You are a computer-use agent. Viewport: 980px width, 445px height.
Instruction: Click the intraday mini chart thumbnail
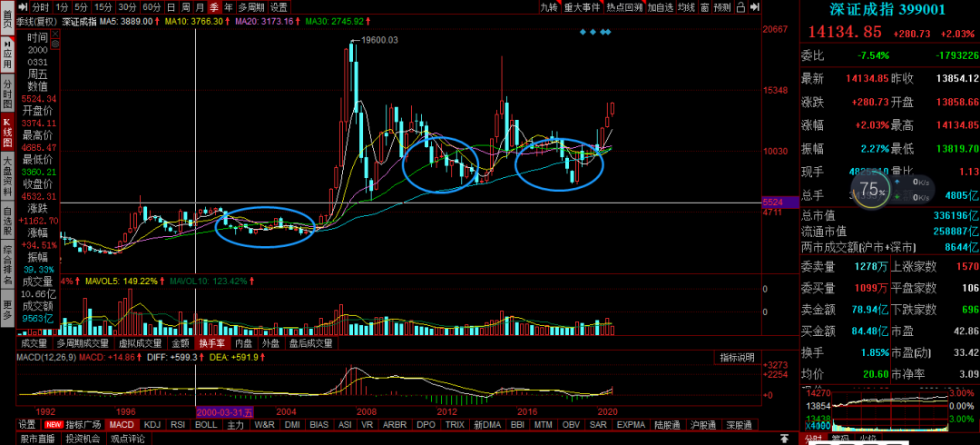(x=888, y=410)
